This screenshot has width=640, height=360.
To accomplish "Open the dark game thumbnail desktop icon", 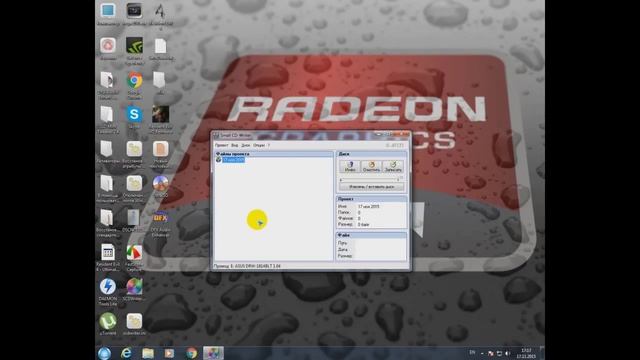I will pos(160,115).
